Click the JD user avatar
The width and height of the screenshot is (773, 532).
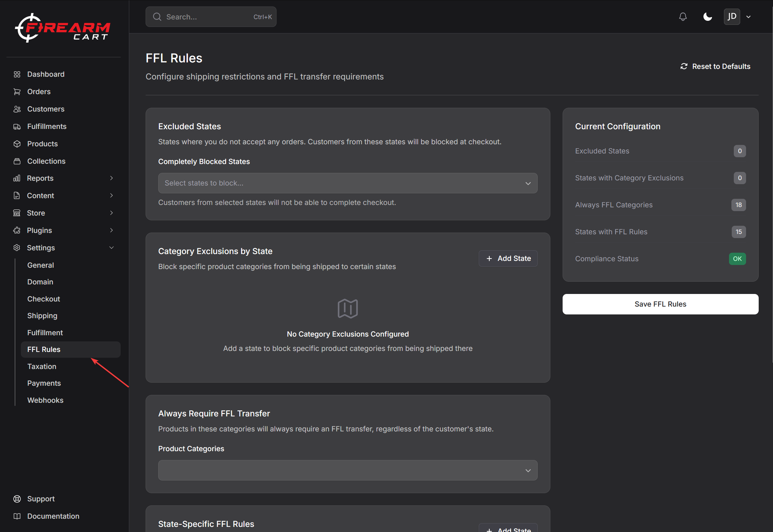point(732,17)
